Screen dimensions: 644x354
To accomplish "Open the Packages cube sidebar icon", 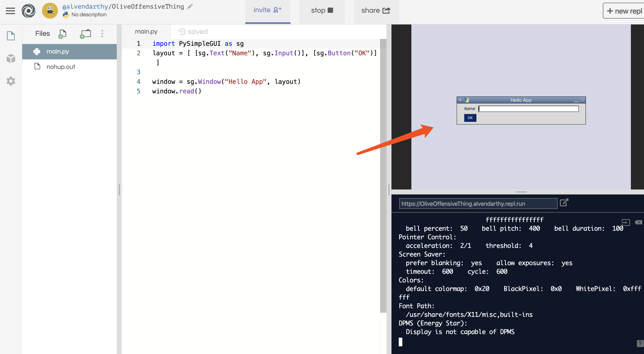I will [x=11, y=58].
